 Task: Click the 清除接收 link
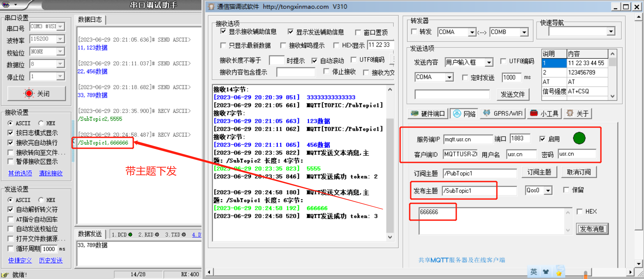(51, 173)
